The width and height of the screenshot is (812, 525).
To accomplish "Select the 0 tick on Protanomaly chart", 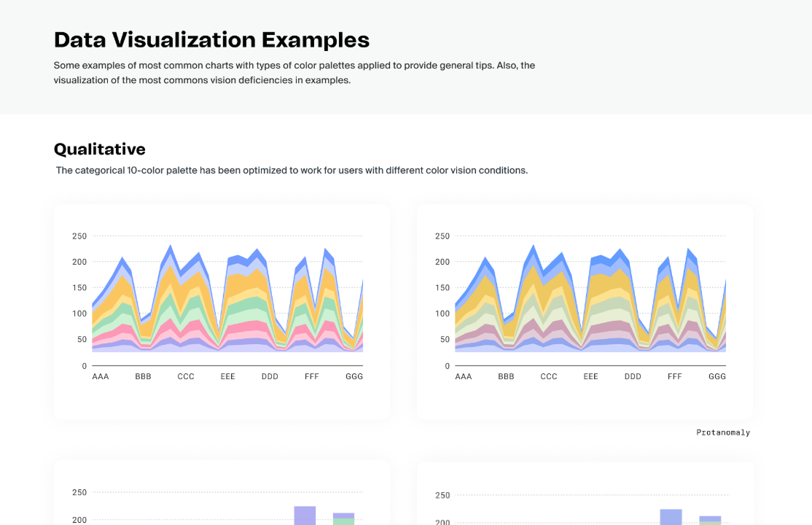I will [446, 366].
